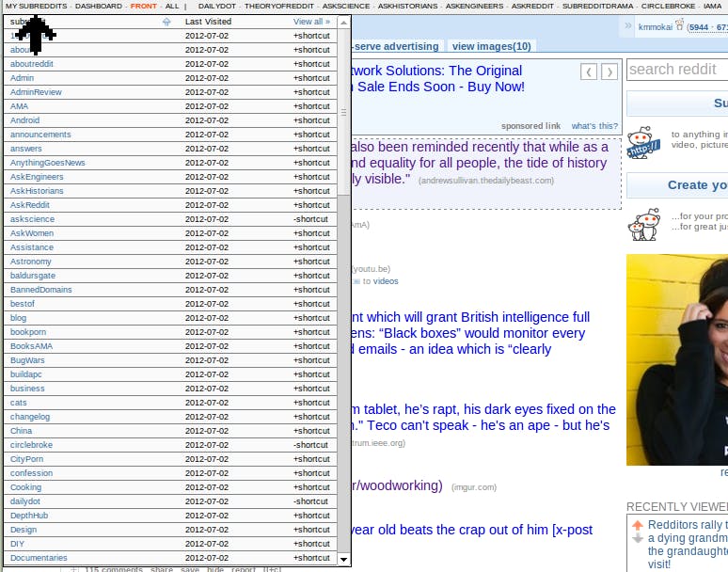Add shortcut for Cooking

(x=311, y=487)
